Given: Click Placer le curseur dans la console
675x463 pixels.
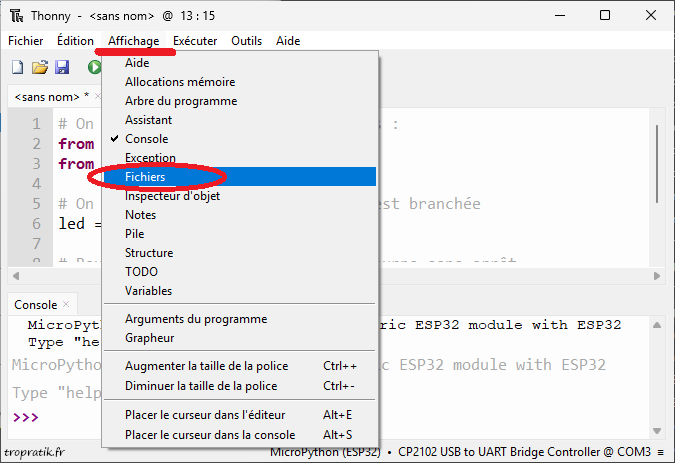Looking at the screenshot, I should click(209, 435).
